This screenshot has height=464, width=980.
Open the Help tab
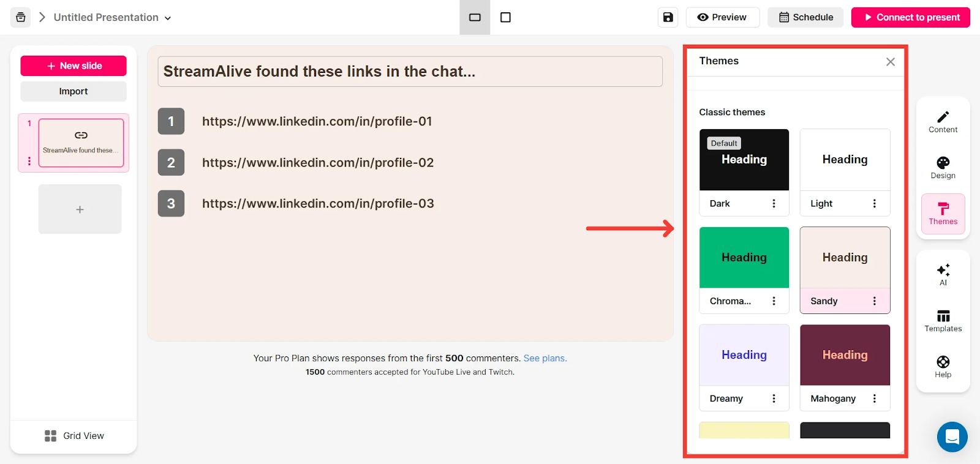[943, 367]
